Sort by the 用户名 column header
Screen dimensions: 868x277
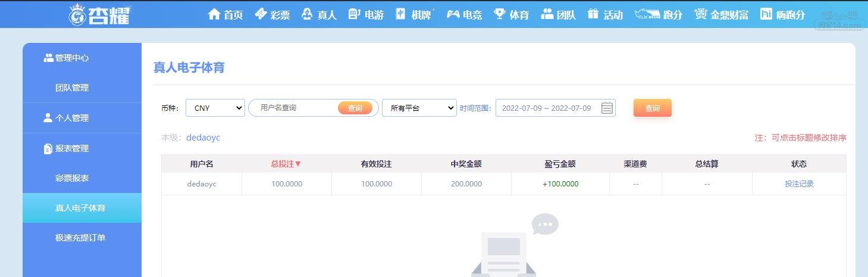pyautogui.click(x=202, y=164)
